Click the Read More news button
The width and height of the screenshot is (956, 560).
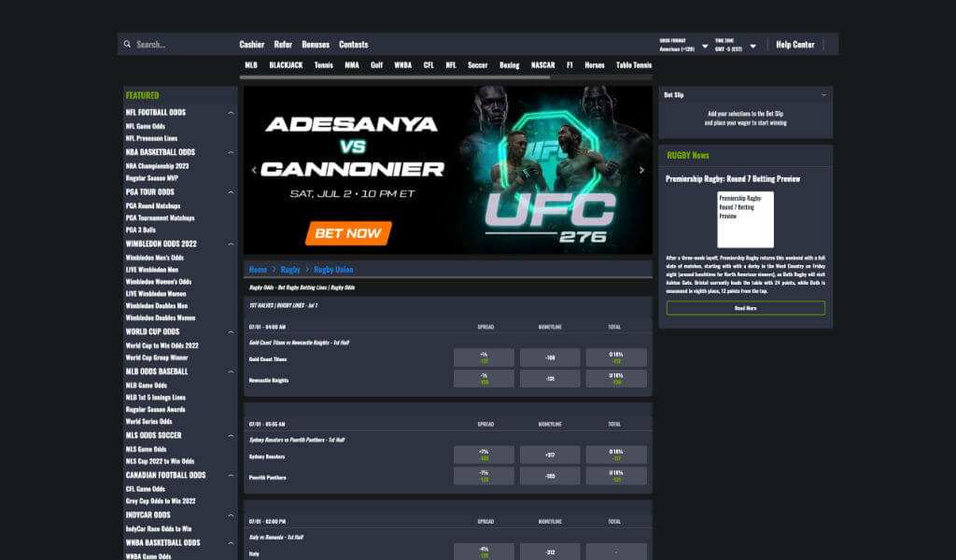coord(746,308)
